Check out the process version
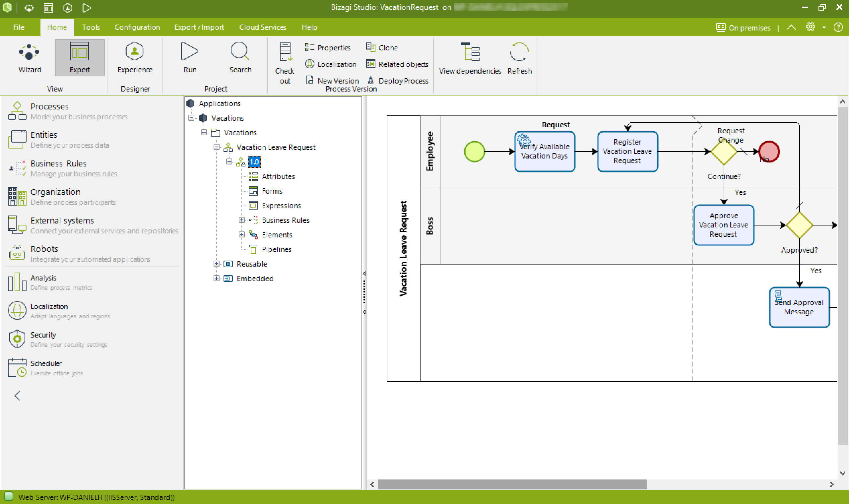849x504 pixels. 285,63
